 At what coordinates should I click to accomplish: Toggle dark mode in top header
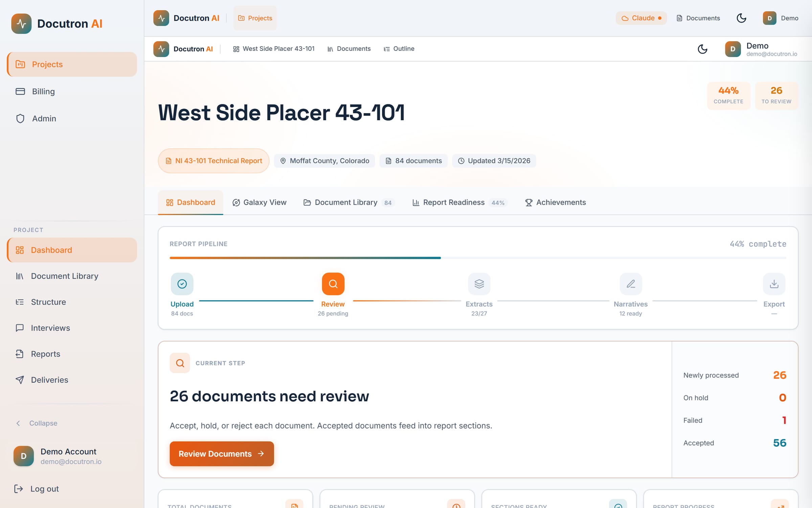coord(741,18)
